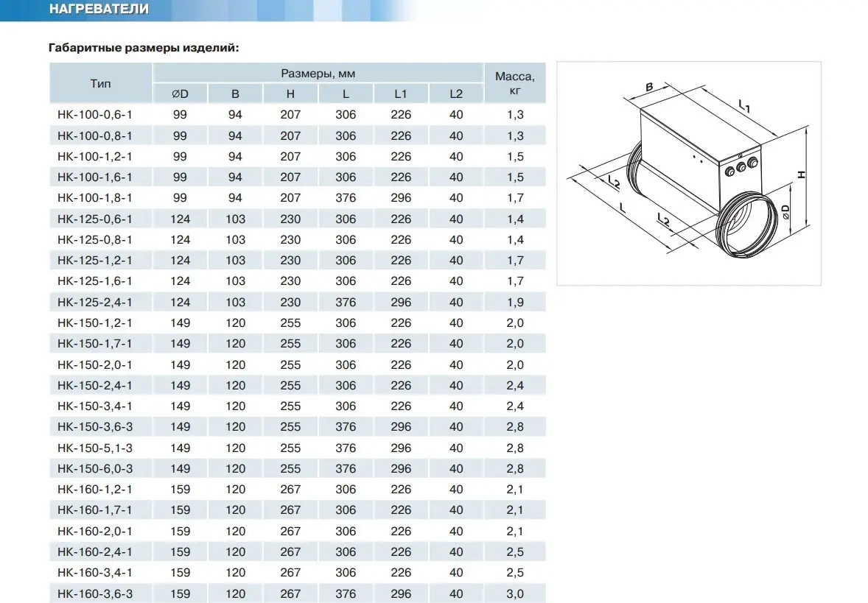Select the H column header

click(x=290, y=94)
